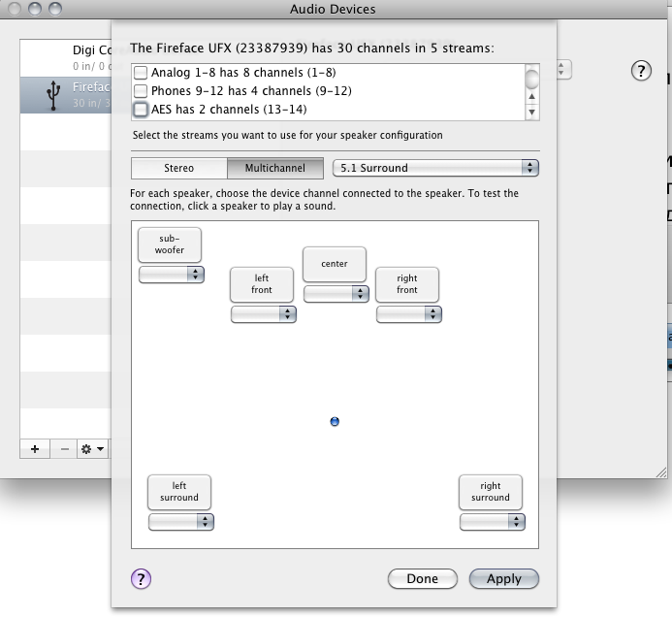Test the right front speaker
This screenshot has width=672, height=618.
tap(407, 284)
